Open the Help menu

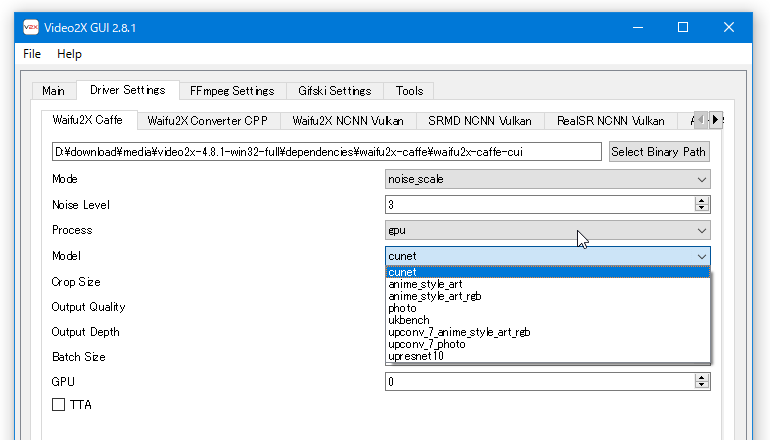[69, 54]
